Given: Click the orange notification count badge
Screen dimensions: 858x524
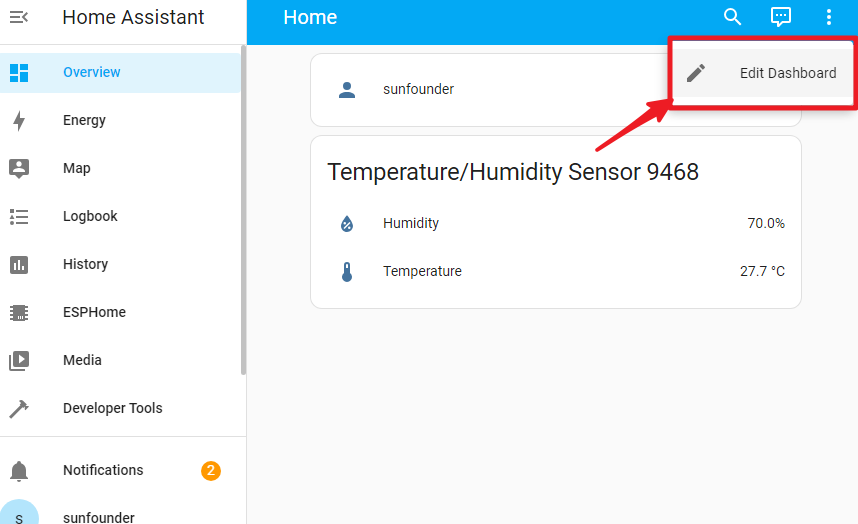Looking at the screenshot, I should click(x=211, y=470).
